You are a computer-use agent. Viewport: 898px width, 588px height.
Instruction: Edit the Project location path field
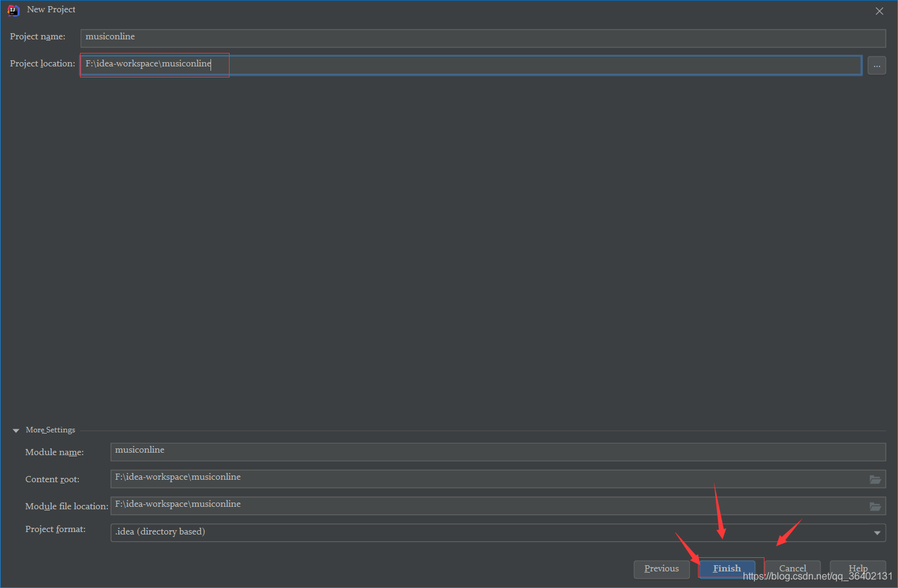coord(471,65)
